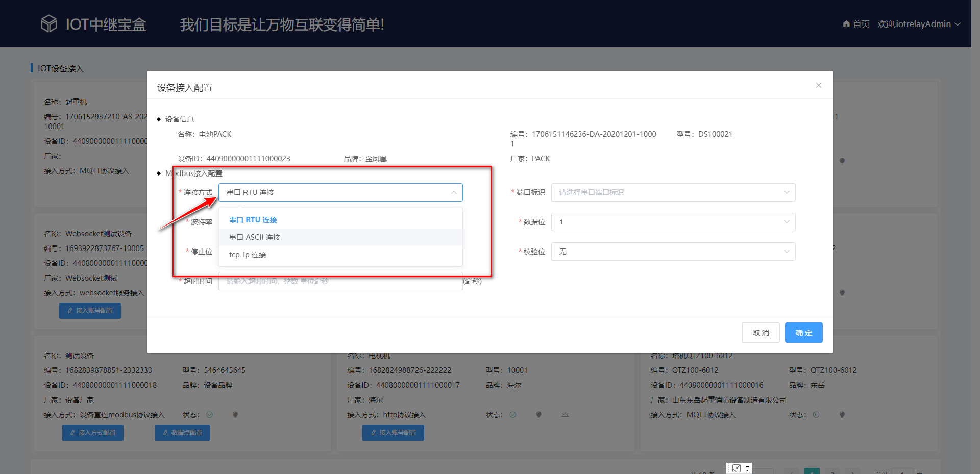Click the house icon next to 首页

point(846,23)
